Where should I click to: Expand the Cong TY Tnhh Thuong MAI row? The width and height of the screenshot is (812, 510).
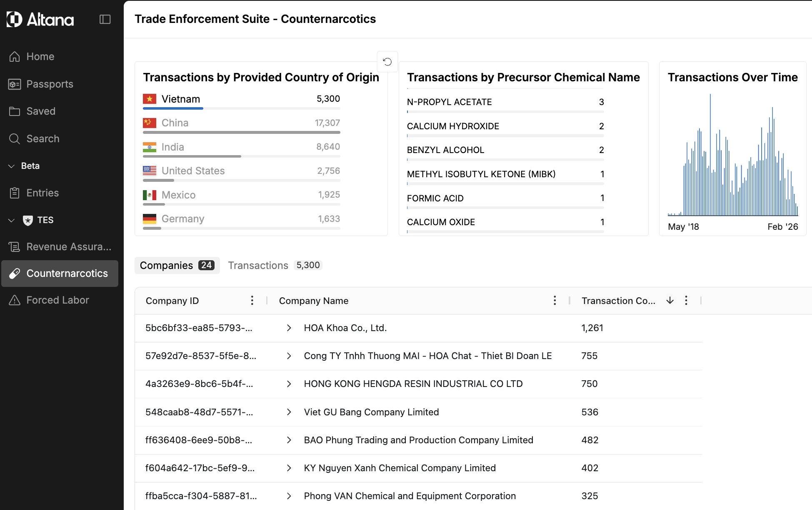289,356
